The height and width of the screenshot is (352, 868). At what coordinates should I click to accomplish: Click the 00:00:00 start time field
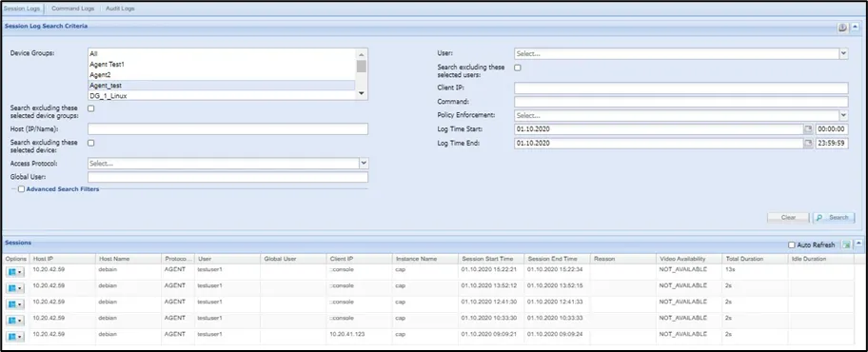(x=832, y=129)
